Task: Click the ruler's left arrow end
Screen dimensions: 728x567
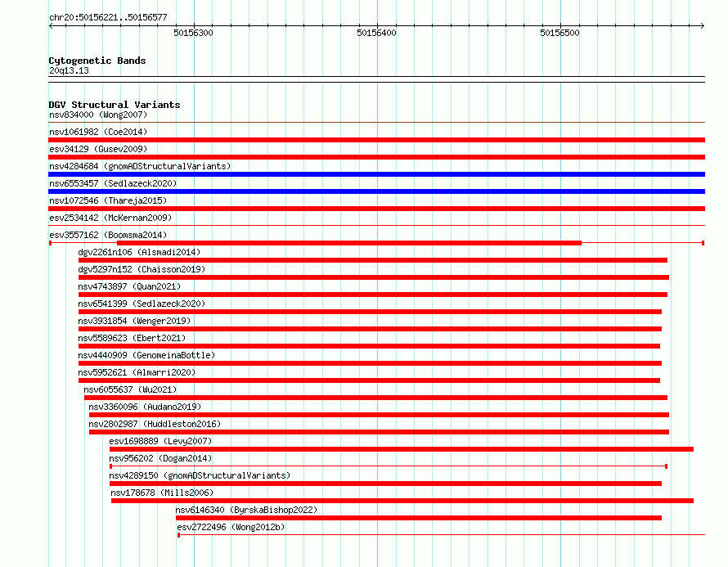Action: click(51, 25)
